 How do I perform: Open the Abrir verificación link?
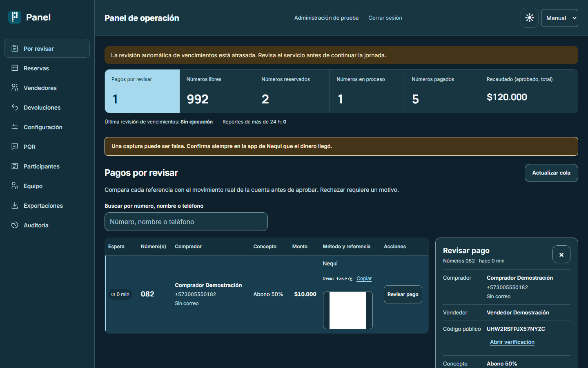tap(512, 342)
